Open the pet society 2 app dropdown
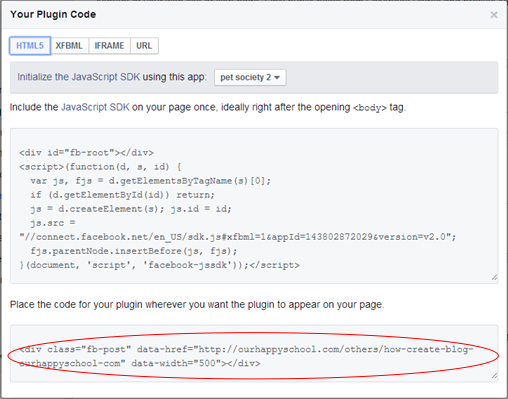508x399 pixels. [x=250, y=77]
